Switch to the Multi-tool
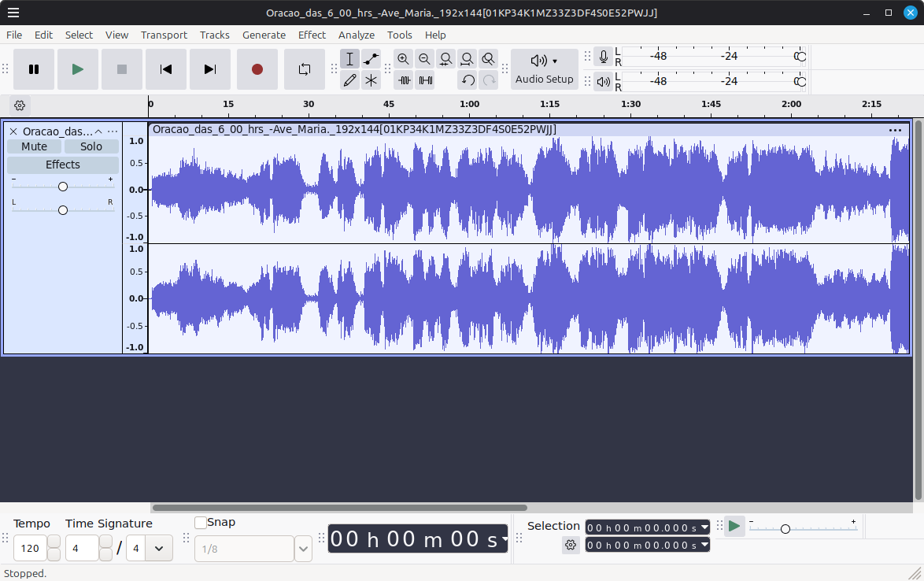Image resolution: width=924 pixels, height=581 pixels. pos(371,80)
